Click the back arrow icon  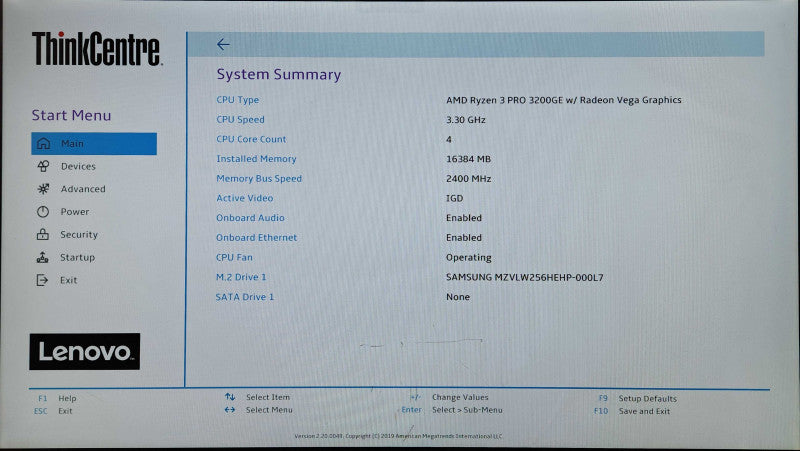[x=223, y=44]
